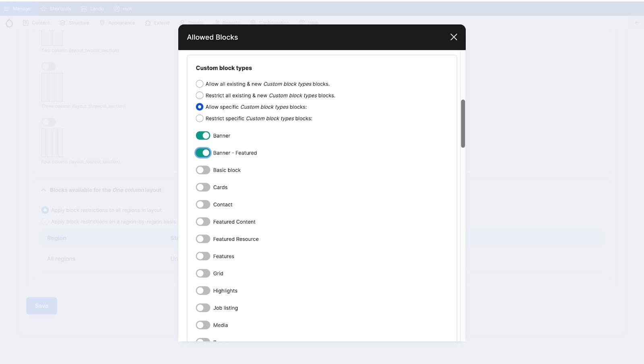This screenshot has width=644, height=364.
Task: Switch on the Grid block toggle
Action: pos(203,274)
